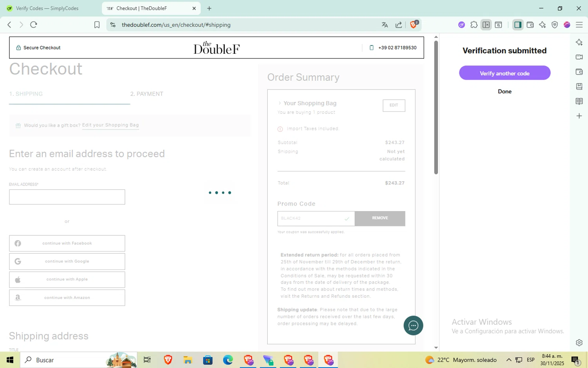Open a new browser tab
The image size is (588, 368).
pos(209,8)
